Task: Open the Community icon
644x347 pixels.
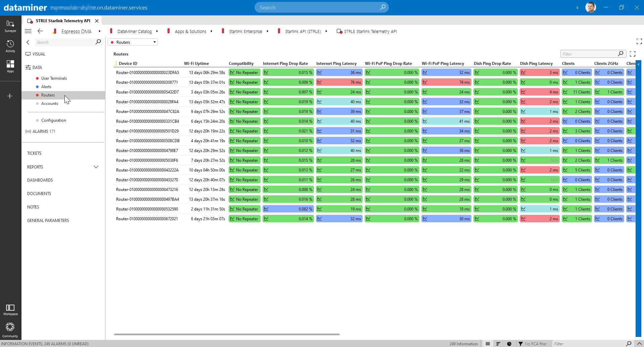Action: tap(10, 330)
